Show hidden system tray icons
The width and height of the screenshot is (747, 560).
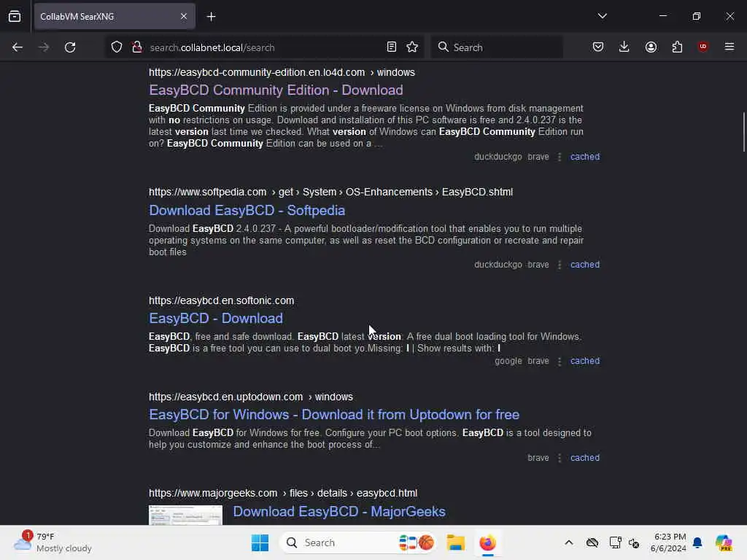pos(569,542)
